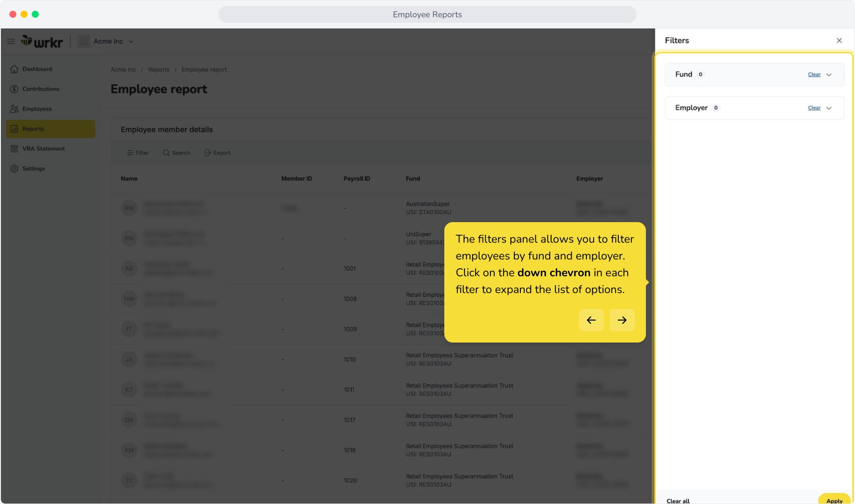Expand the Employer filter chevron
The height and width of the screenshot is (504, 855).
[x=829, y=108]
